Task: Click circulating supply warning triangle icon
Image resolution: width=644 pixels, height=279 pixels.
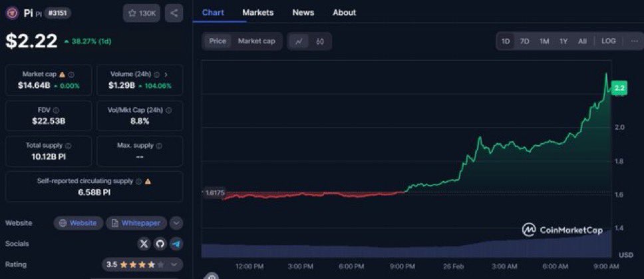Action: click(148, 181)
